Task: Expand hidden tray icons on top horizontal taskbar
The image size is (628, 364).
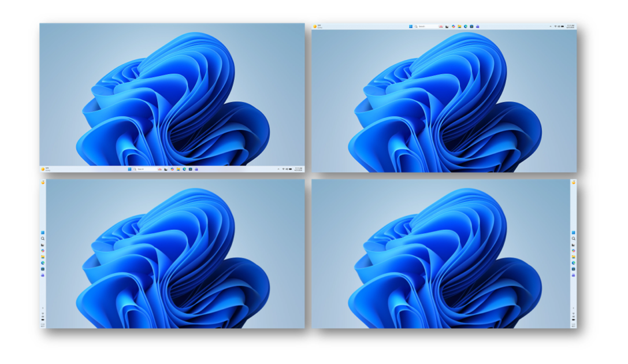Action: (551, 27)
